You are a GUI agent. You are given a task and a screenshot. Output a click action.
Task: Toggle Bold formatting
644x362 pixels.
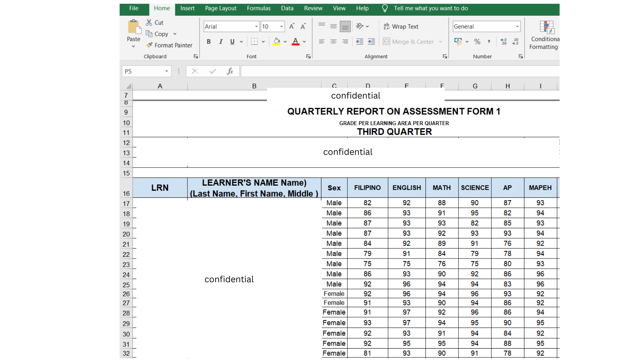(209, 42)
